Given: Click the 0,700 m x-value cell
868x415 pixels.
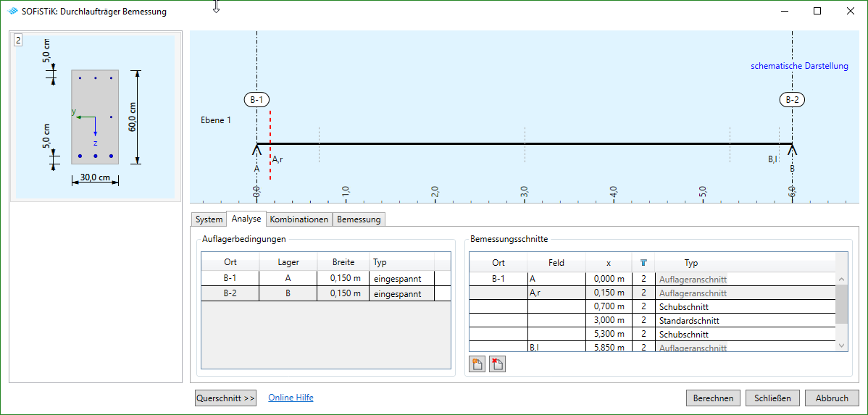Looking at the screenshot, I should coord(609,307).
